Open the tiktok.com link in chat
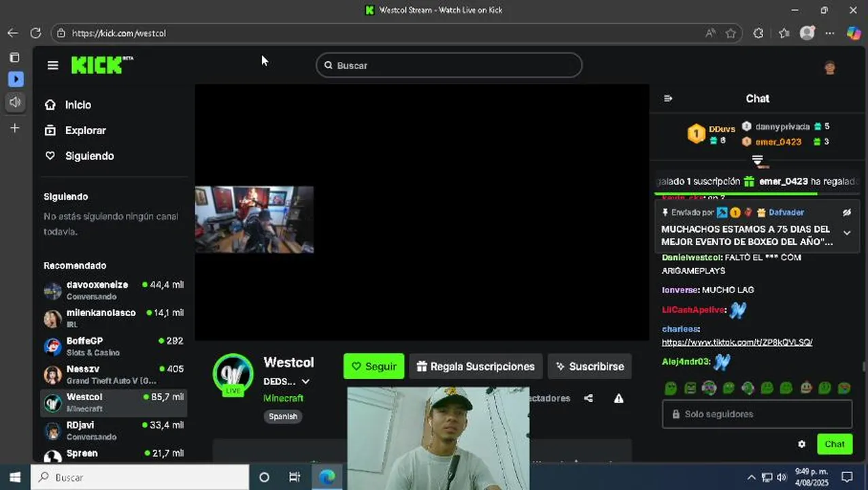Image resolution: width=868 pixels, height=490 pixels. pyautogui.click(x=737, y=342)
